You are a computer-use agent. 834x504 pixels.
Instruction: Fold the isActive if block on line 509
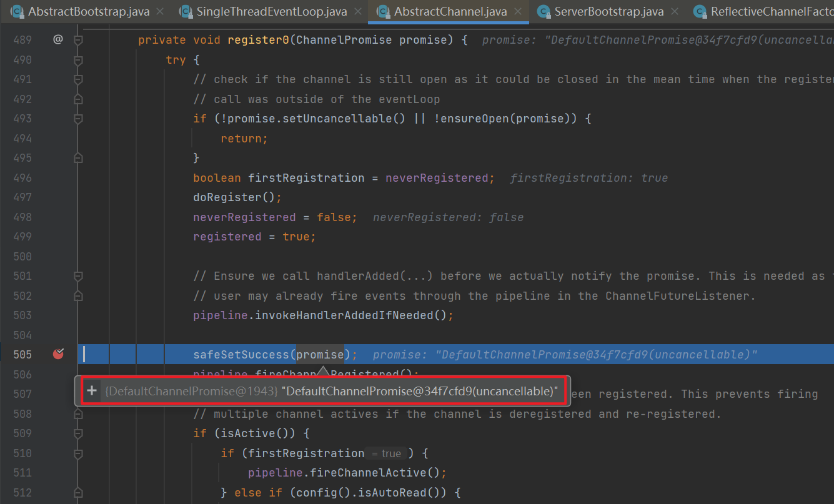pos(78,433)
